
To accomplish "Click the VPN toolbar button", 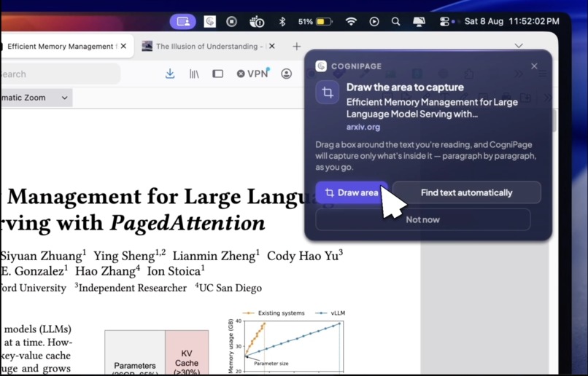I will pos(253,74).
